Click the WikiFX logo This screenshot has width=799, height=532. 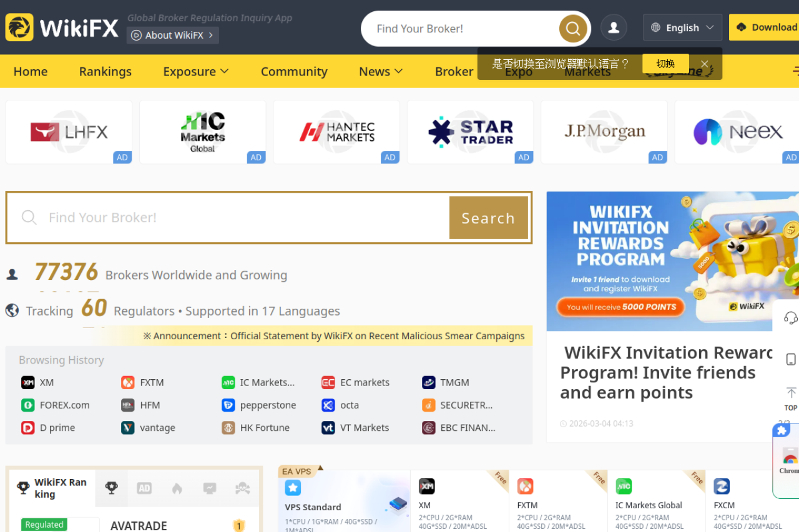coord(62,27)
